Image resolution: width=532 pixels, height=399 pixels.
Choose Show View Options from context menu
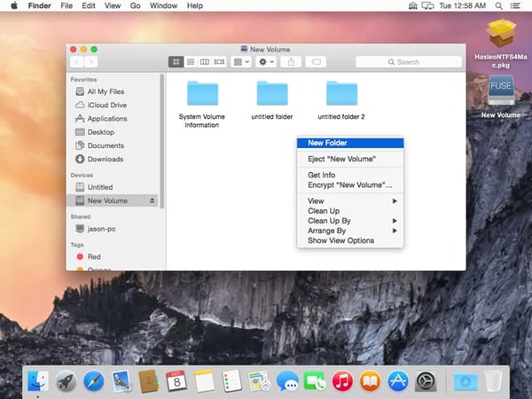[350, 240]
